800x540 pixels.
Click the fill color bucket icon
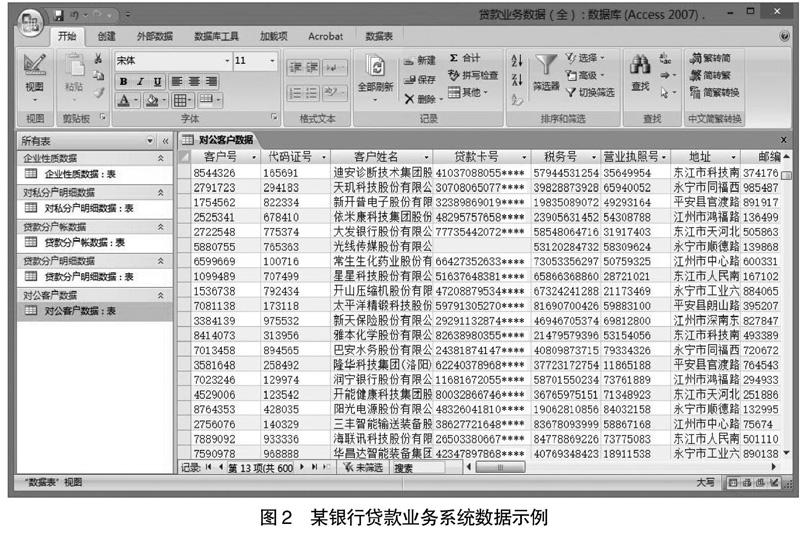(x=152, y=100)
